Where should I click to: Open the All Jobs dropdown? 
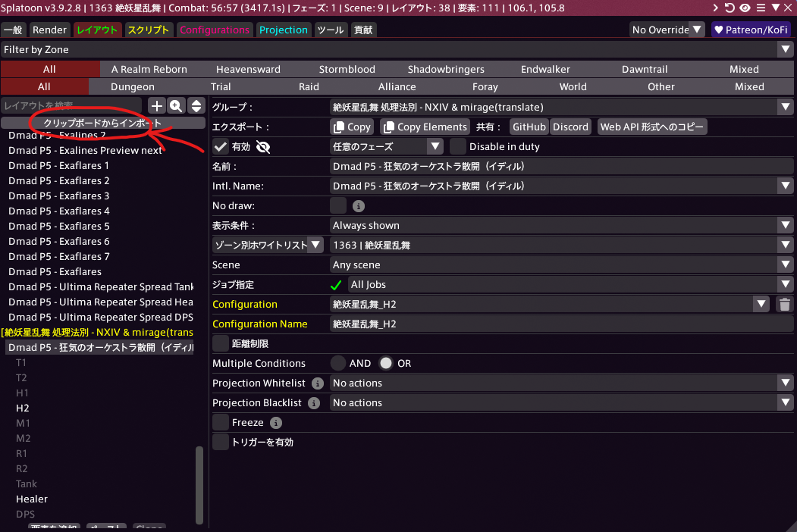point(570,285)
